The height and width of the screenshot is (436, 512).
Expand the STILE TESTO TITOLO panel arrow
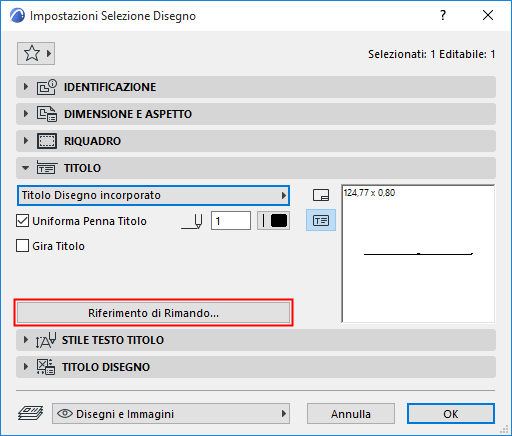(26, 340)
